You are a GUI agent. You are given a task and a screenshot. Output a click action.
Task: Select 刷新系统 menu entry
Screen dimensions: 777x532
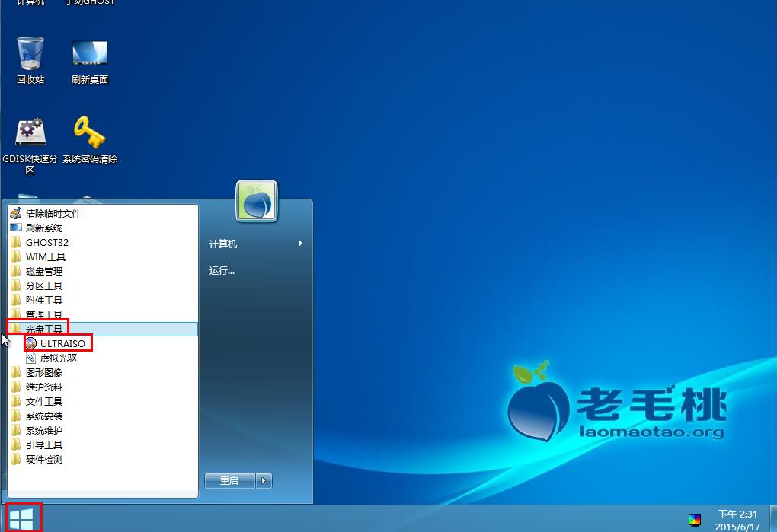pyautogui.click(x=44, y=228)
